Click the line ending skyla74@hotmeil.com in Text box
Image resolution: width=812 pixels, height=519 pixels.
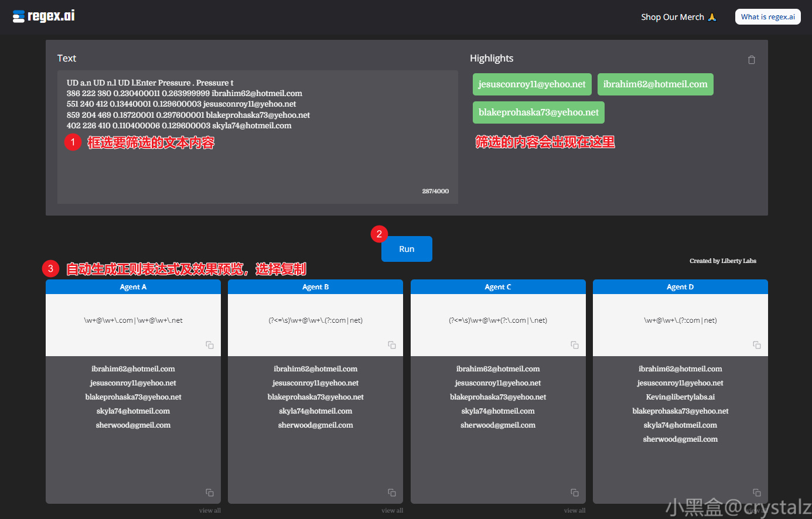(179, 126)
